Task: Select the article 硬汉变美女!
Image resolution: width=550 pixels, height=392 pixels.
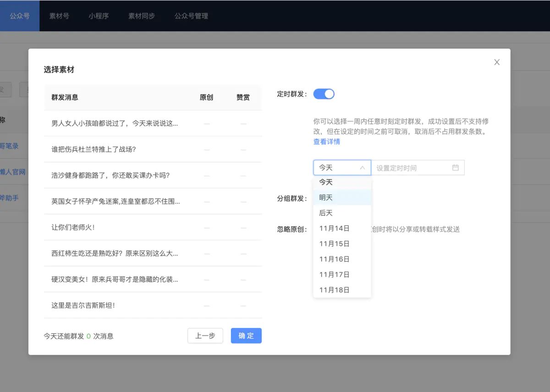Action: [x=153, y=279]
